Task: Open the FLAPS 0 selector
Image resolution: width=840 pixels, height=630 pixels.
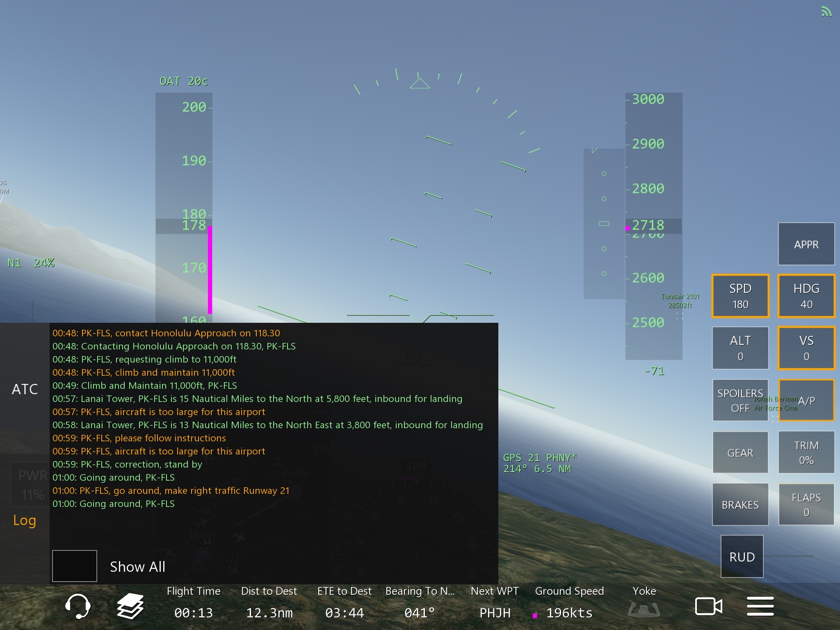Action: tap(806, 504)
